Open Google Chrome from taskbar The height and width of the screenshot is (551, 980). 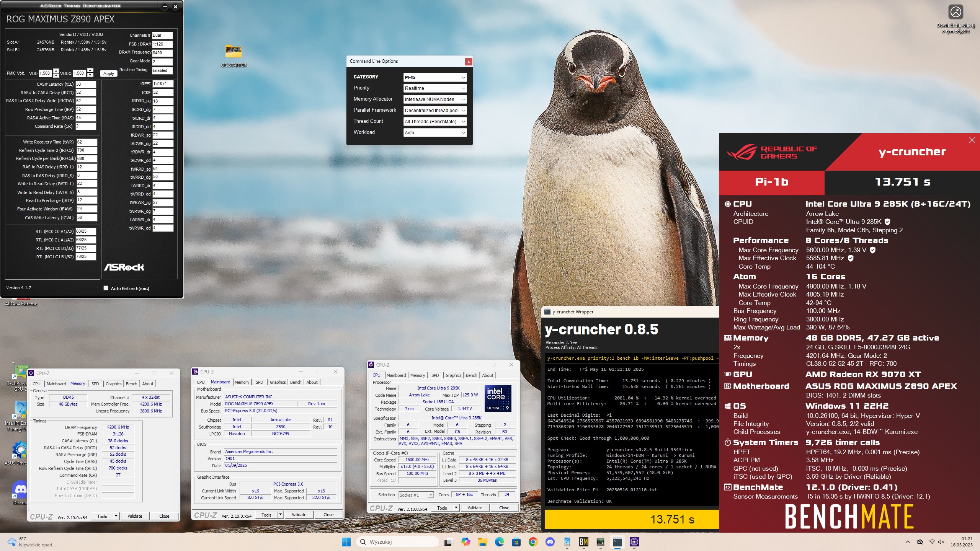(533, 542)
